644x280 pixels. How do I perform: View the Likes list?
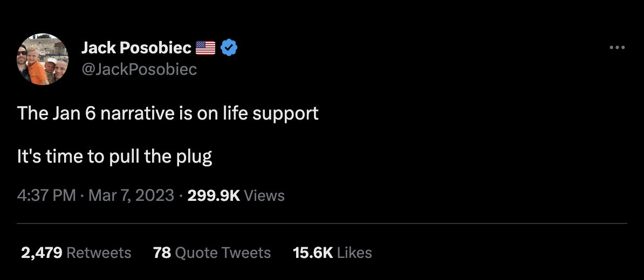point(354,253)
